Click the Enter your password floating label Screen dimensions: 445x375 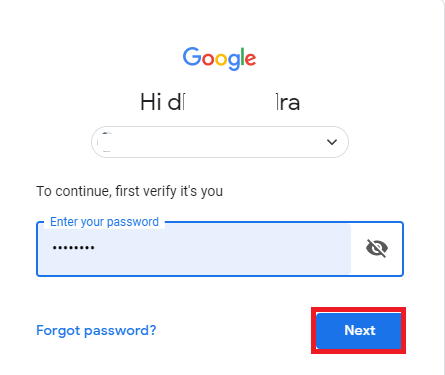(104, 222)
